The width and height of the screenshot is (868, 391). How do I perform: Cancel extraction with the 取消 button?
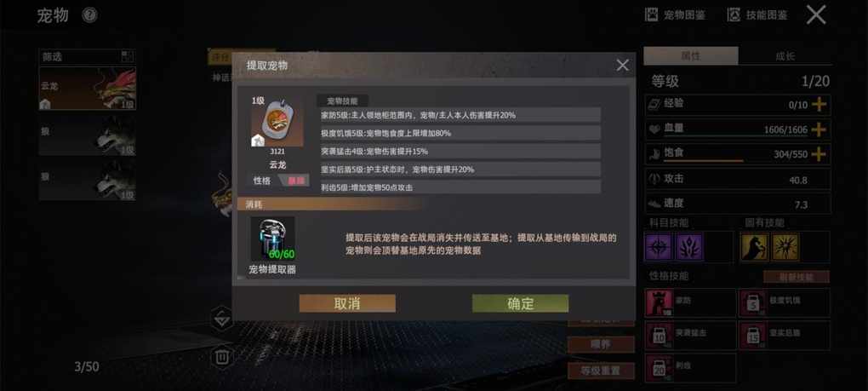348,303
